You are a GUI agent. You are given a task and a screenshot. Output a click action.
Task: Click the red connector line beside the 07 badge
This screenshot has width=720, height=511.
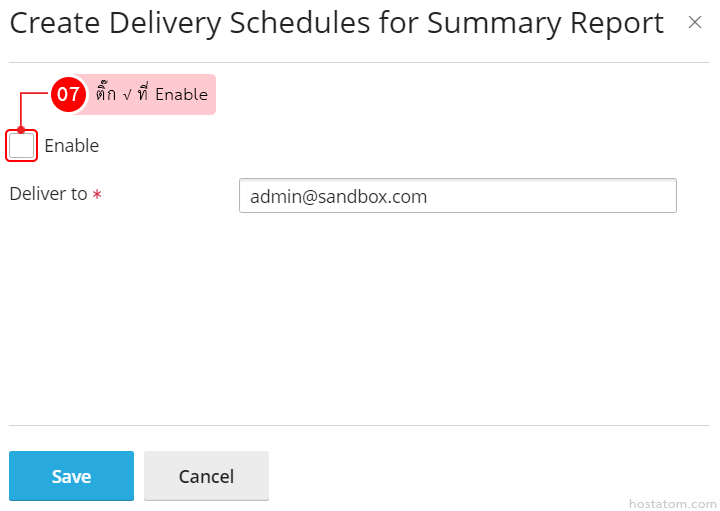point(35,94)
